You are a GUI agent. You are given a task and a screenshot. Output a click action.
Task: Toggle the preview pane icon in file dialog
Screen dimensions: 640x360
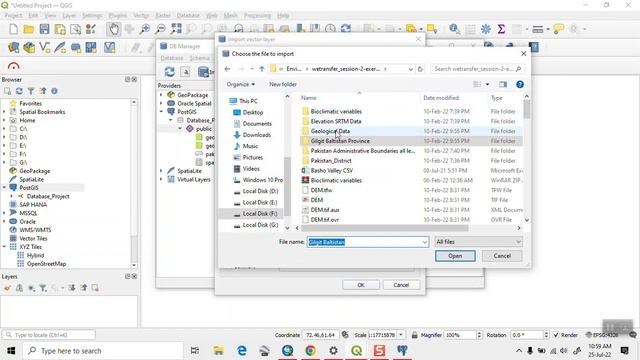click(x=503, y=84)
